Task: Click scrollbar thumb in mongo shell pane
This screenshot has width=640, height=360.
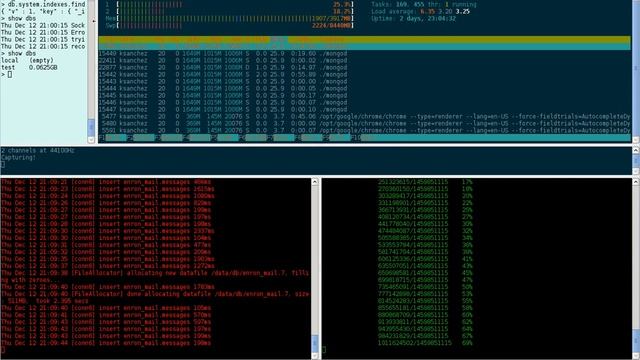Action: coord(91,127)
